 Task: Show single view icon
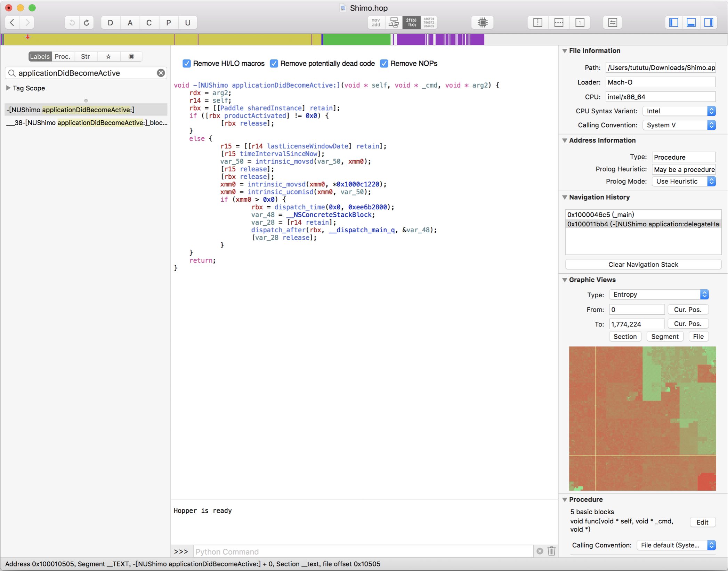click(x=580, y=23)
